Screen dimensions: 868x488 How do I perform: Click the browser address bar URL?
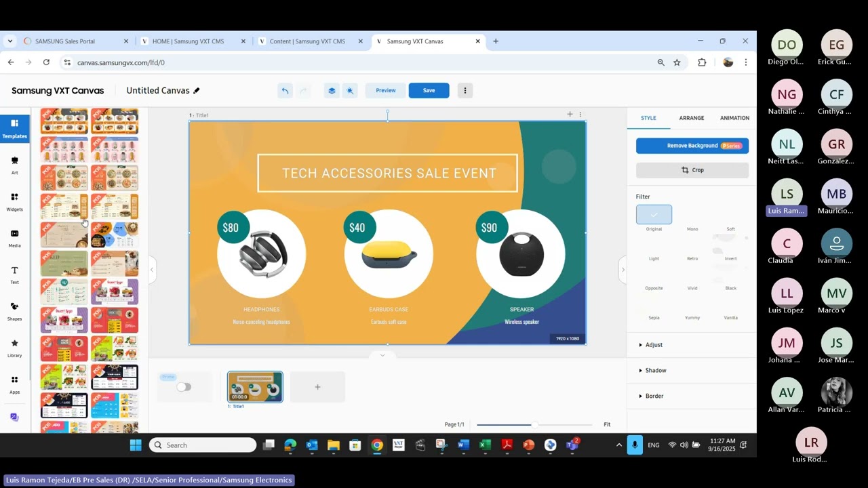(121, 62)
